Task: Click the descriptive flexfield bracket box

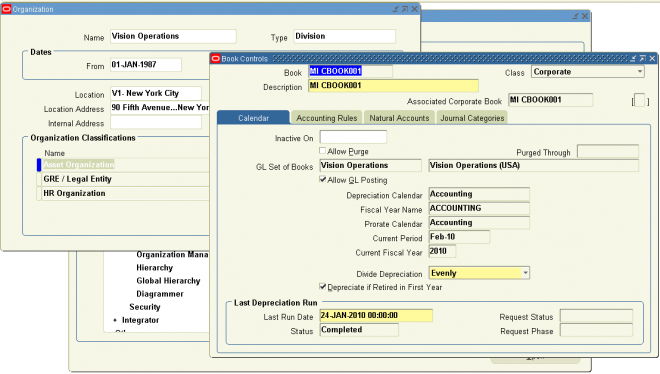Action: 640,101
